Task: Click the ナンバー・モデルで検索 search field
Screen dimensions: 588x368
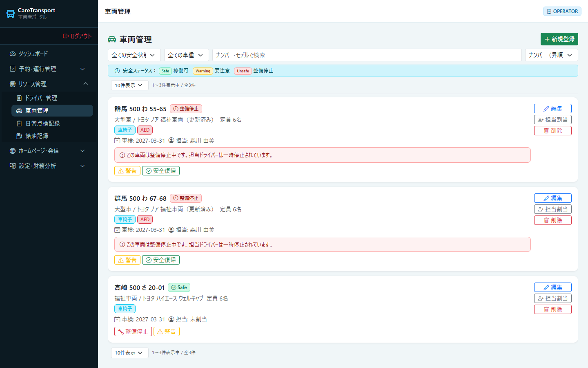Action: tap(367, 55)
